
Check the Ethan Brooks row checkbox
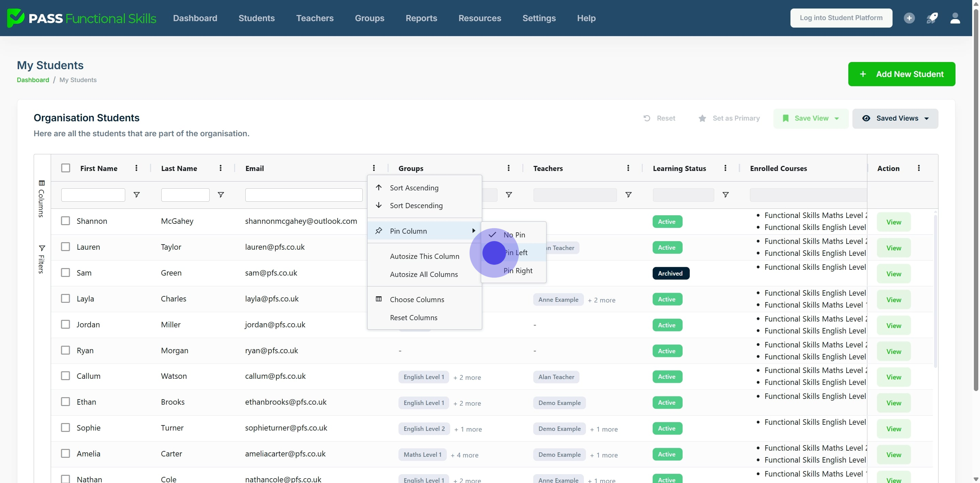[65, 402]
